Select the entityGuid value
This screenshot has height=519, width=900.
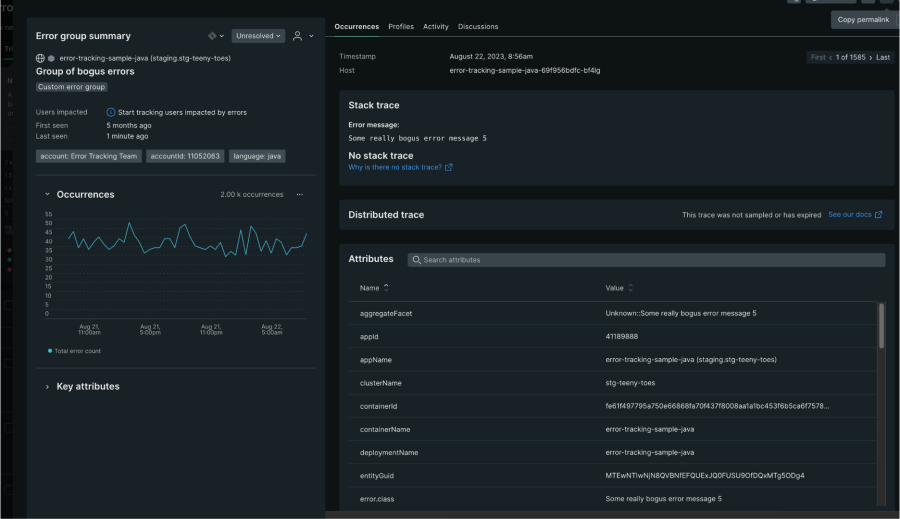pos(705,475)
